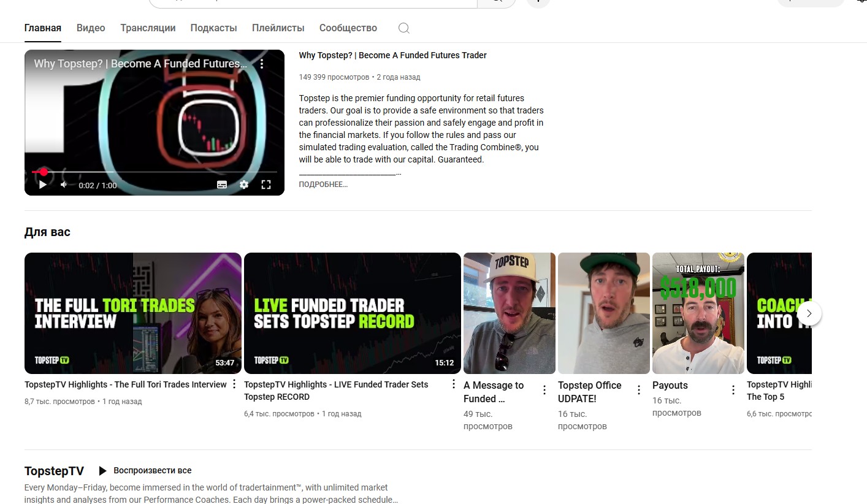Image resolution: width=867 pixels, height=504 pixels.
Task: Open title TopstepTV Highlights - LIVE Funded Trader Sets
Action: click(x=336, y=391)
